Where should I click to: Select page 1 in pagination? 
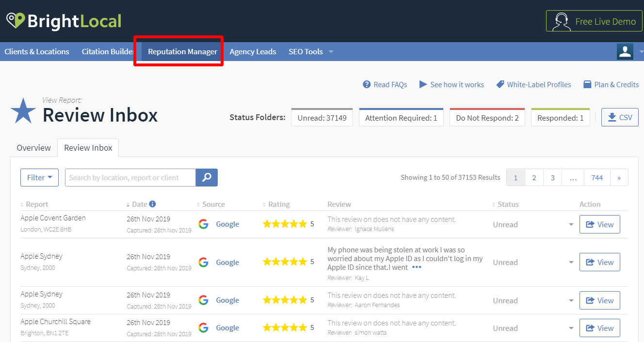point(515,177)
